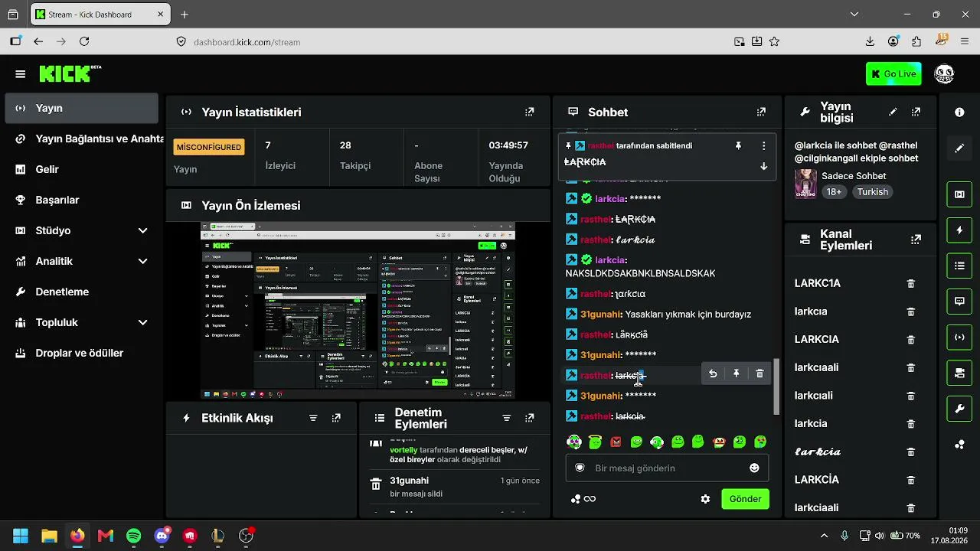Toggle the moderation actions list widget
The image size is (980, 551).
pyautogui.click(x=959, y=266)
